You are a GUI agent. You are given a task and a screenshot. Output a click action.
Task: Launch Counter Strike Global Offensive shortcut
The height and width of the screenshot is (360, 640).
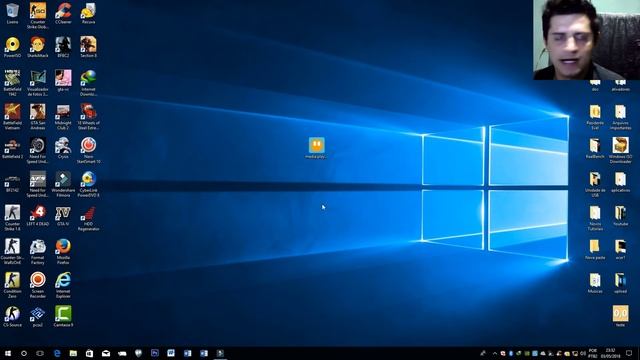click(x=38, y=16)
